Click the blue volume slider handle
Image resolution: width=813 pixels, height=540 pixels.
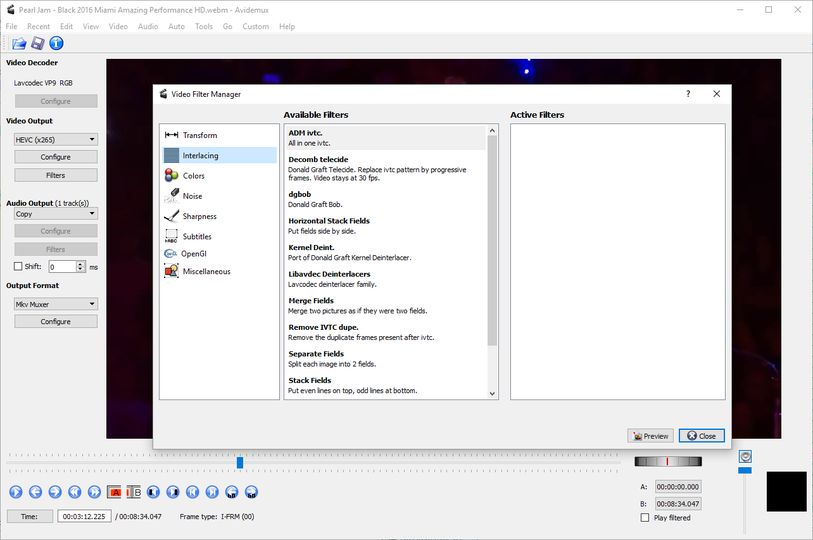(745, 470)
